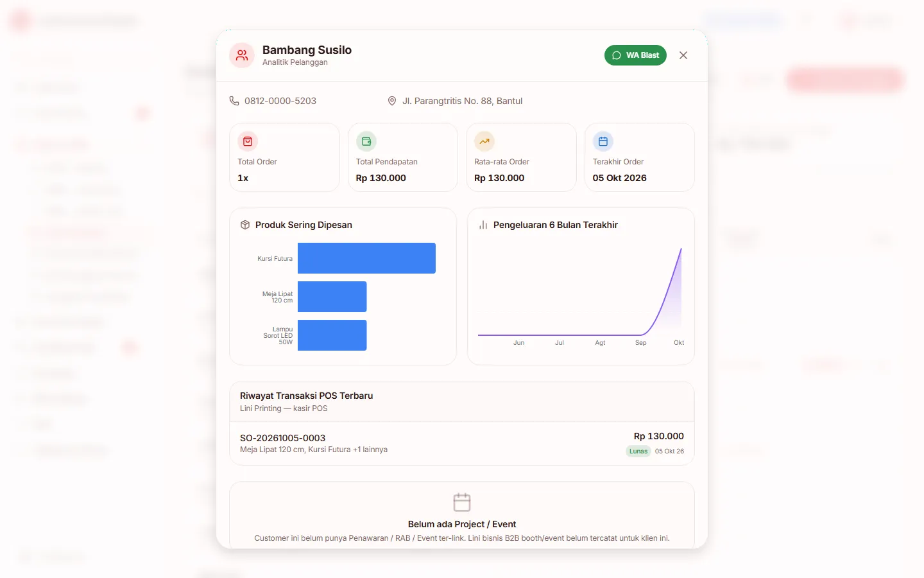The width and height of the screenshot is (924, 578).
Task: Click the Belum ada Project / Event heading
Action: tap(462, 524)
